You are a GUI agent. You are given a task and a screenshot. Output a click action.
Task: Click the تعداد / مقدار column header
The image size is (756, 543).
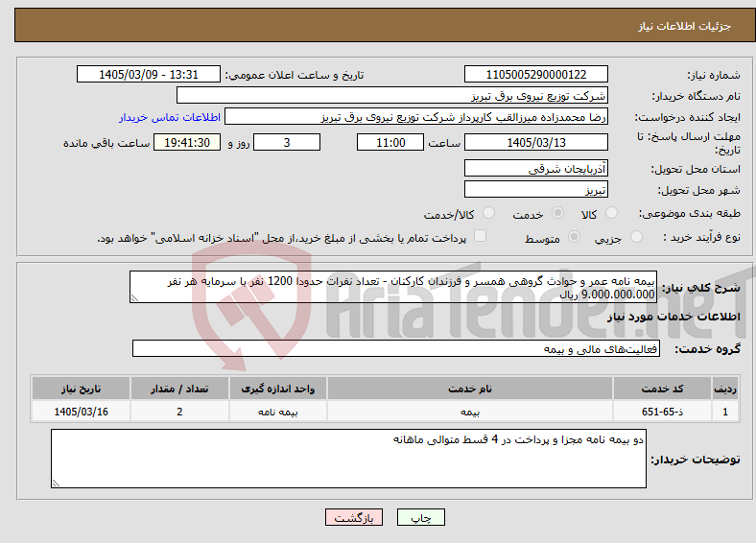click(x=179, y=389)
